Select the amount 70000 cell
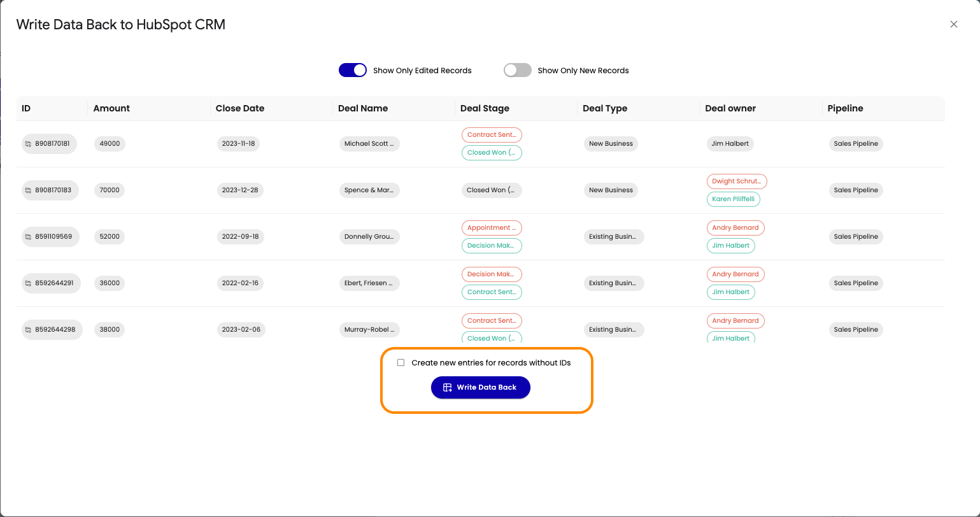This screenshot has height=517, width=980. (110, 190)
